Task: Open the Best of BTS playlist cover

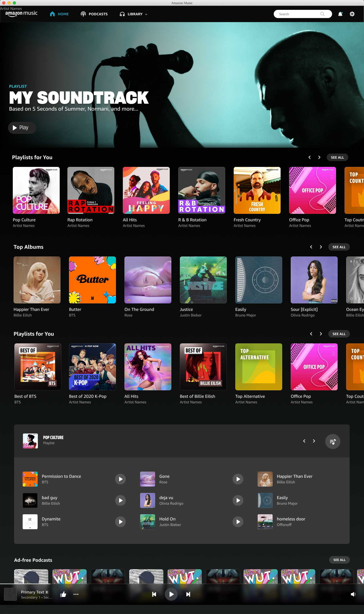Action: pos(38,367)
